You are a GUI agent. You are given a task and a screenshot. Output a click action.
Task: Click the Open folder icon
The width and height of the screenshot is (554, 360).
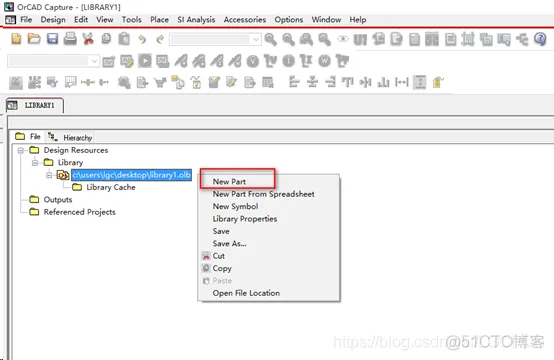coord(34,39)
